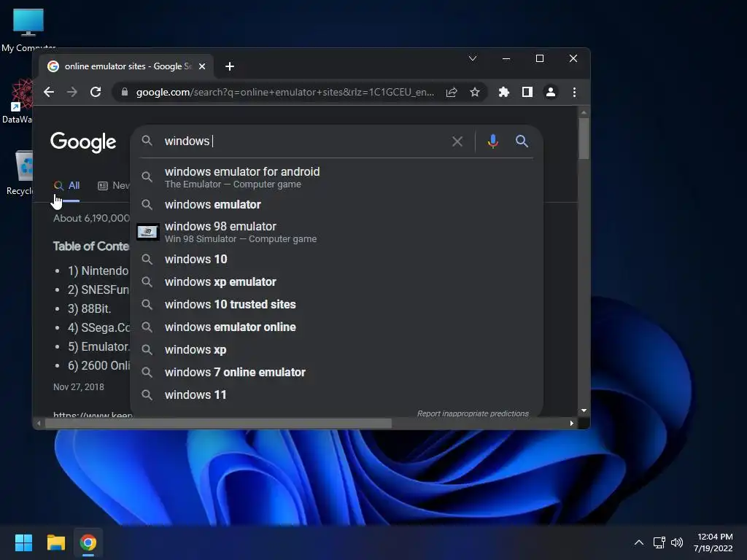This screenshot has width=747, height=560.
Task: Select the DataWa desktop shortcut
Action: pos(18,101)
